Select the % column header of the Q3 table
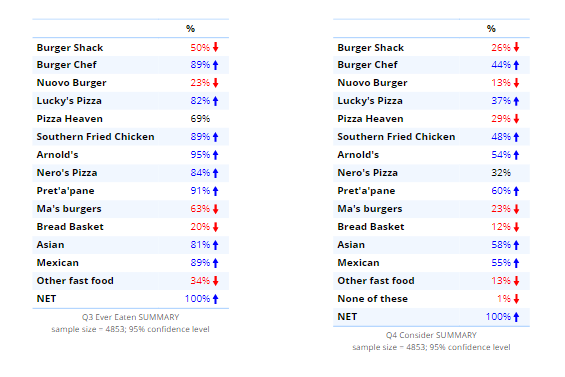Screen dimensions: 565x377 pyautogui.click(x=191, y=28)
